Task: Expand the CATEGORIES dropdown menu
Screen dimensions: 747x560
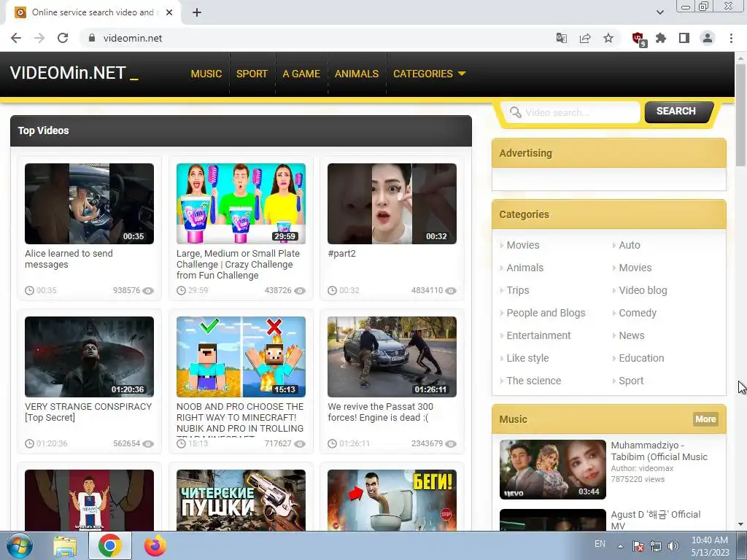Action: [429, 74]
